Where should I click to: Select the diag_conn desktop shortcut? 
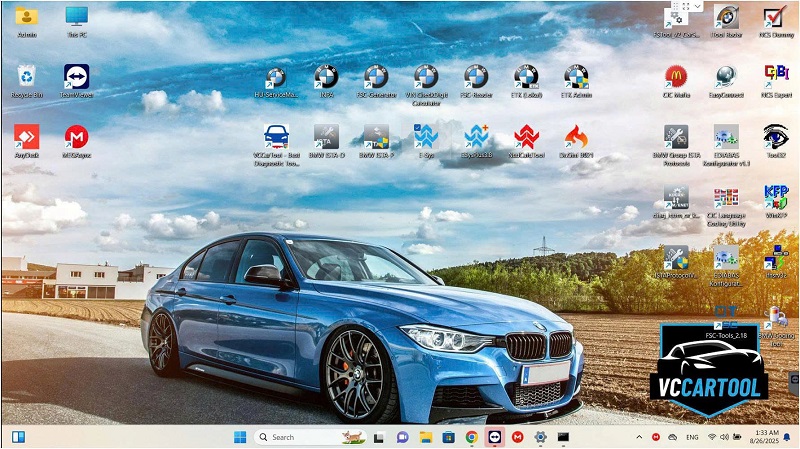[676, 203]
